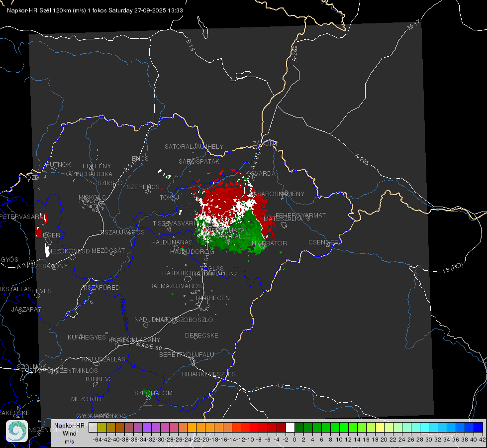Click the SÁTORALJAÚJHELY label
Image resolution: width=487 pixels, height=448 pixels.
[194, 146]
